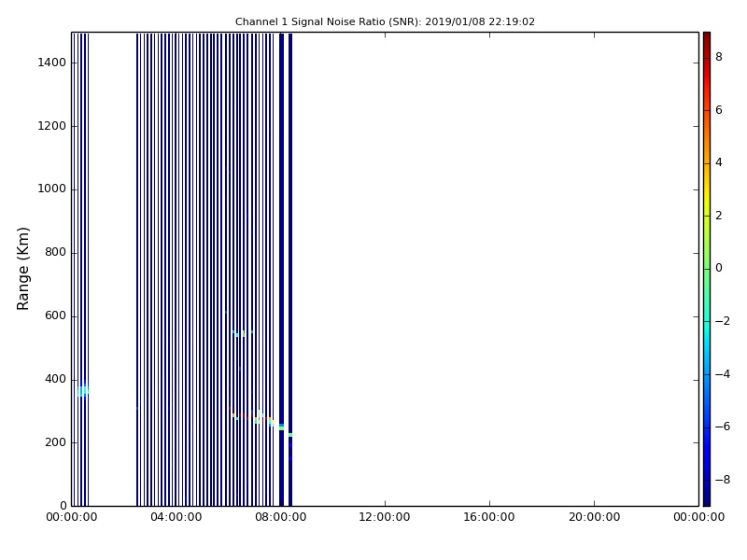
Task: Click the colorbar label 0
Action: click(x=719, y=268)
